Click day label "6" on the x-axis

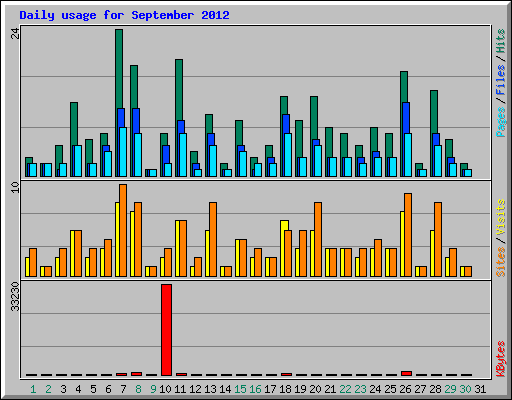point(108,389)
